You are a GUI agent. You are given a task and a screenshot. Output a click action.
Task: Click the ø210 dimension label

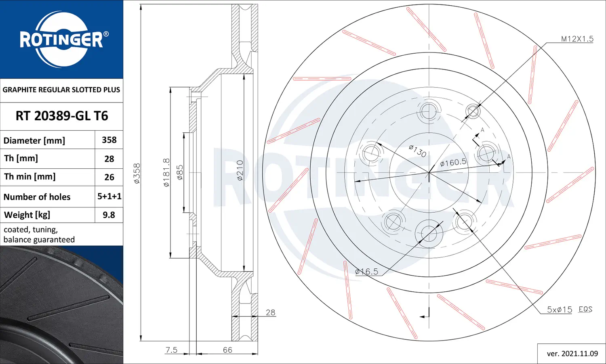click(x=240, y=170)
